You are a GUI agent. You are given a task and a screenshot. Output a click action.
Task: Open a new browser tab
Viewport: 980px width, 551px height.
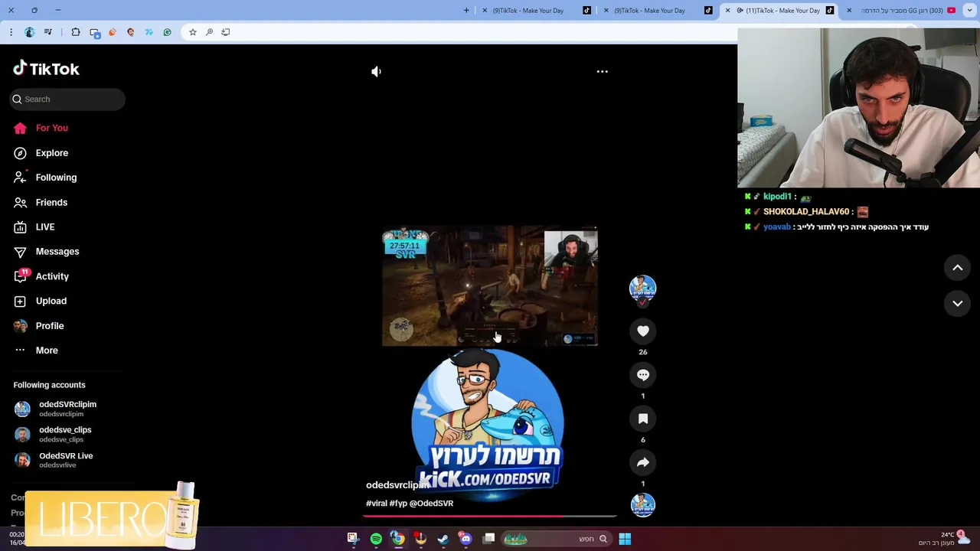[x=466, y=11]
